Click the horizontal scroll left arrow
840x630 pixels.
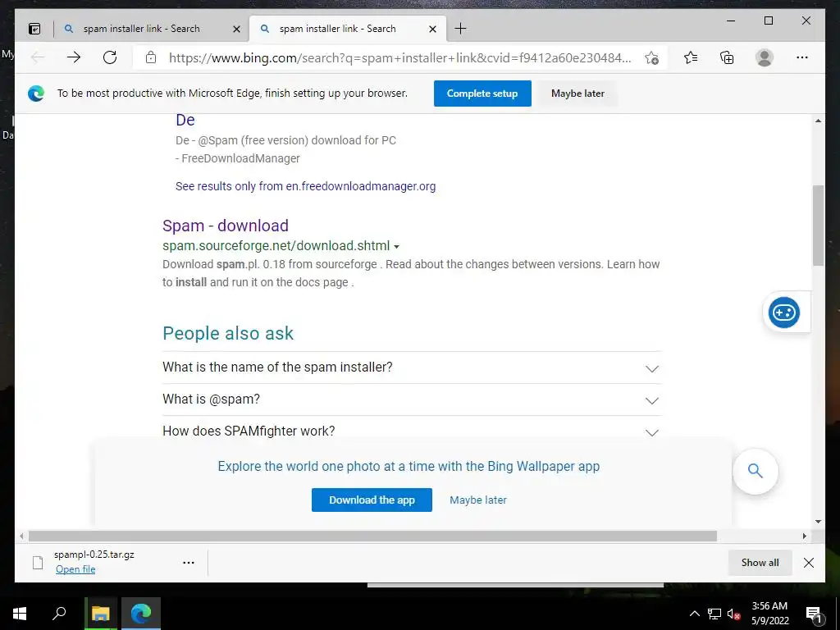coord(21,536)
